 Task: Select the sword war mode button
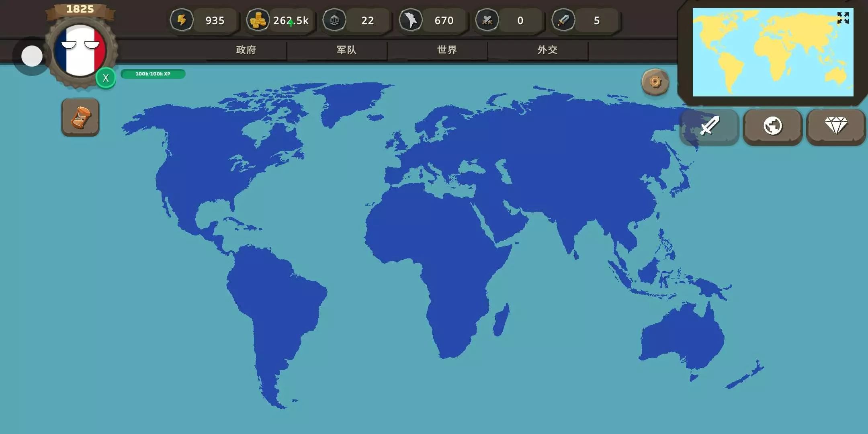tap(709, 126)
